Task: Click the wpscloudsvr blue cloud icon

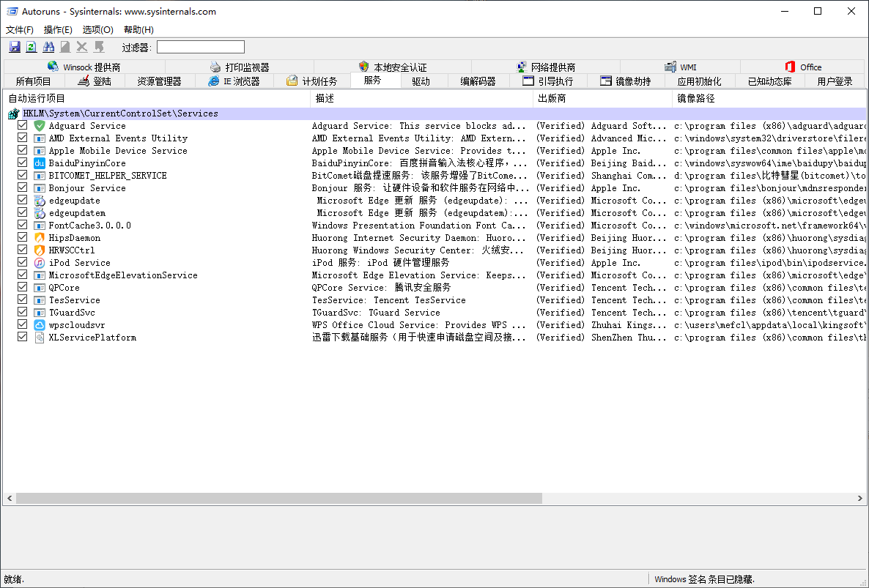Action: [x=40, y=325]
